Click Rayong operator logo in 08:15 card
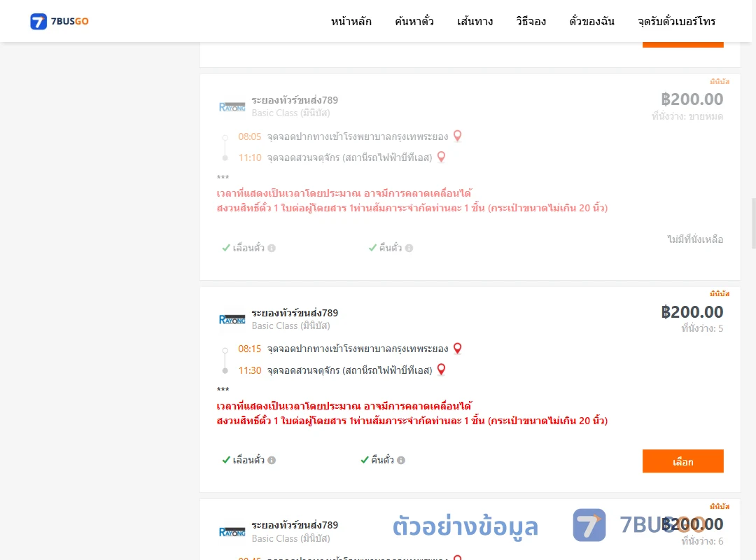756x560 pixels. pos(232,319)
